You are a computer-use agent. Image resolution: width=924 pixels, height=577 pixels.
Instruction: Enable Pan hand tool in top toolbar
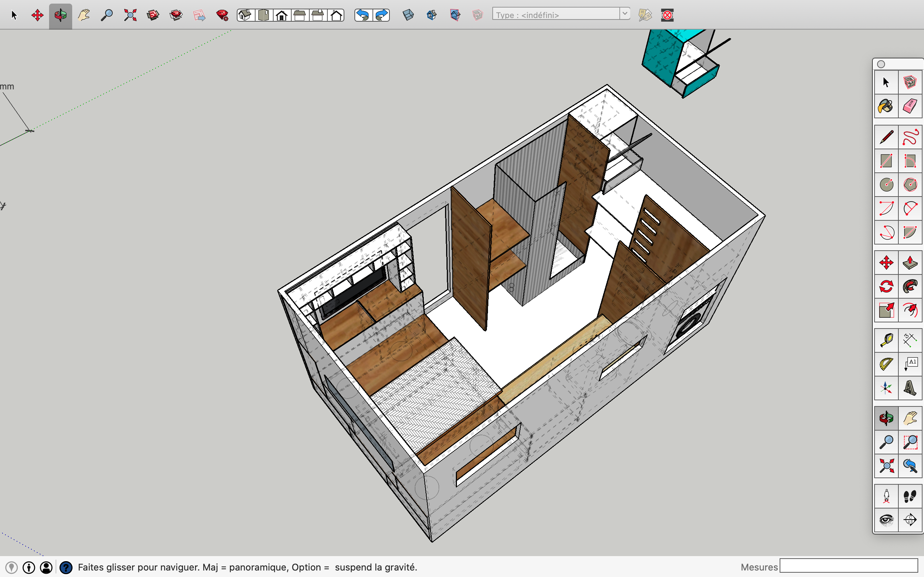tap(84, 15)
